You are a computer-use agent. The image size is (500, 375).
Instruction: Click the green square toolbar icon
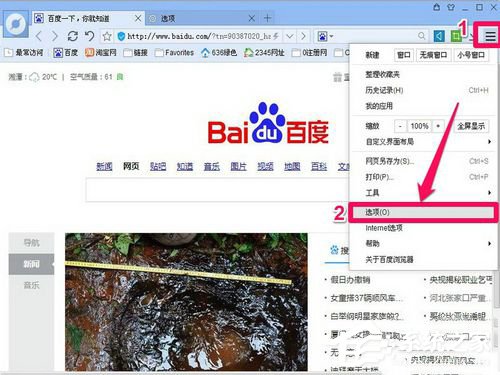(x=456, y=36)
